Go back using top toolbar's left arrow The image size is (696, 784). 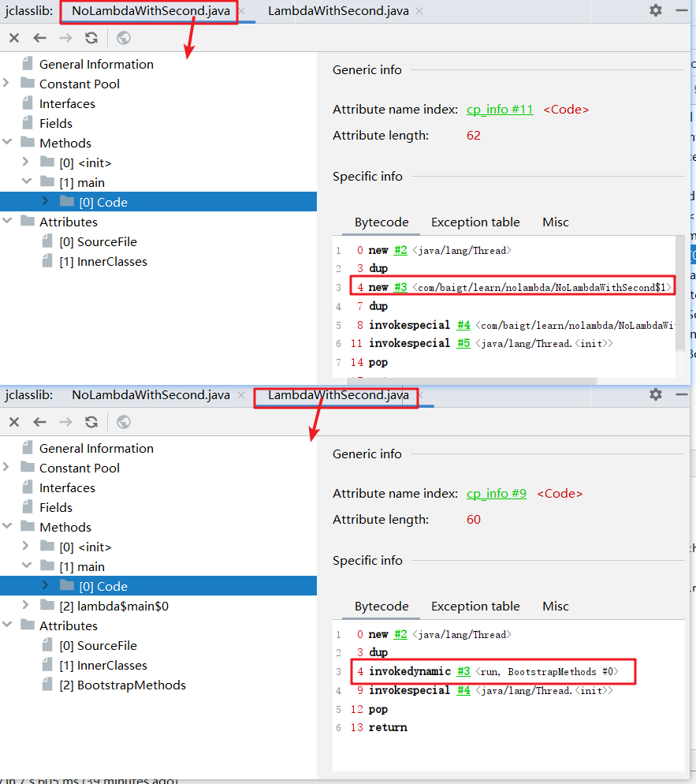[x=40, y=38]
